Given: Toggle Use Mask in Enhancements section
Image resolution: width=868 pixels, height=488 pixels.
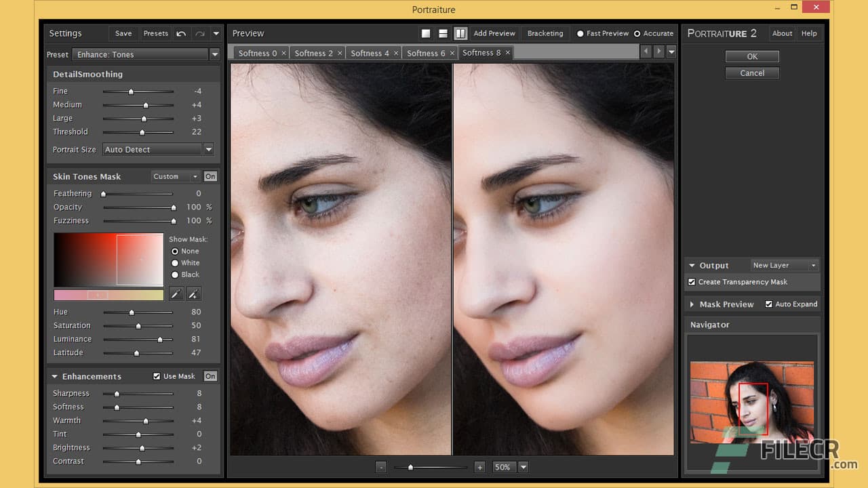Looking at the screenshot, I should (x=156, y=376).
